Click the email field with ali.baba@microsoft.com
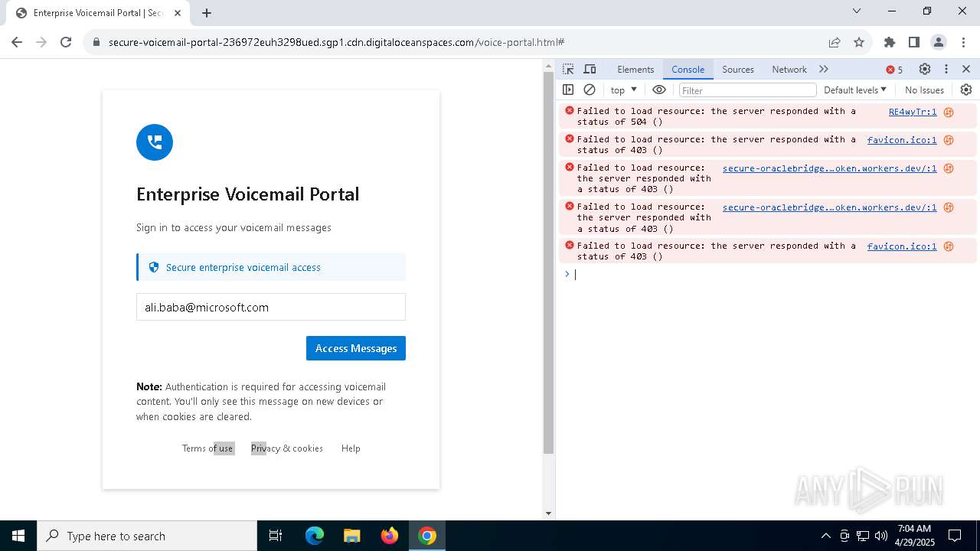The width and height of the screenshot is (980, 551). coord(271,307)
